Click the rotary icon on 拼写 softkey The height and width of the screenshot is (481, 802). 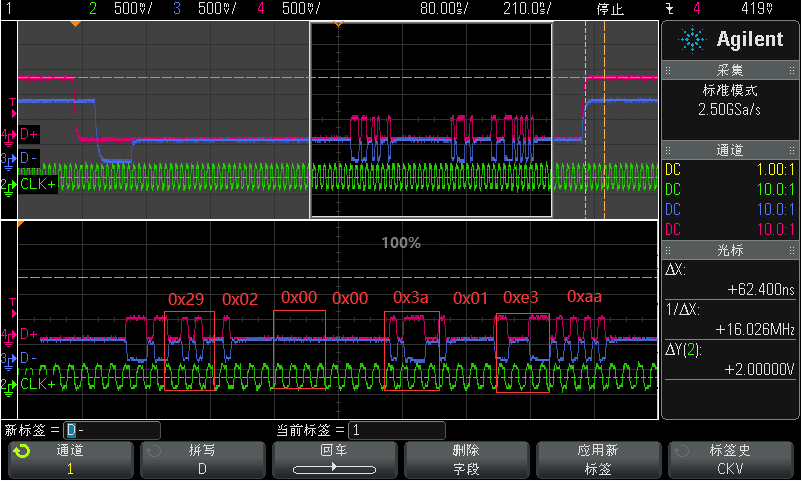tap(154, 451)
